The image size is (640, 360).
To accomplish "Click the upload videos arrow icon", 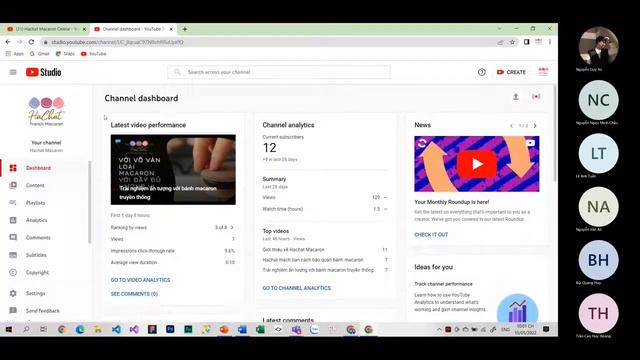I will click(x=516, y=97).
